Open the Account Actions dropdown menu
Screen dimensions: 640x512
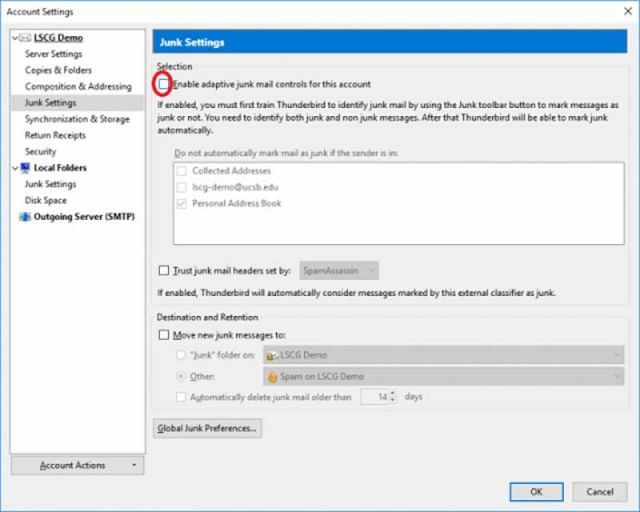click(77, 466)
